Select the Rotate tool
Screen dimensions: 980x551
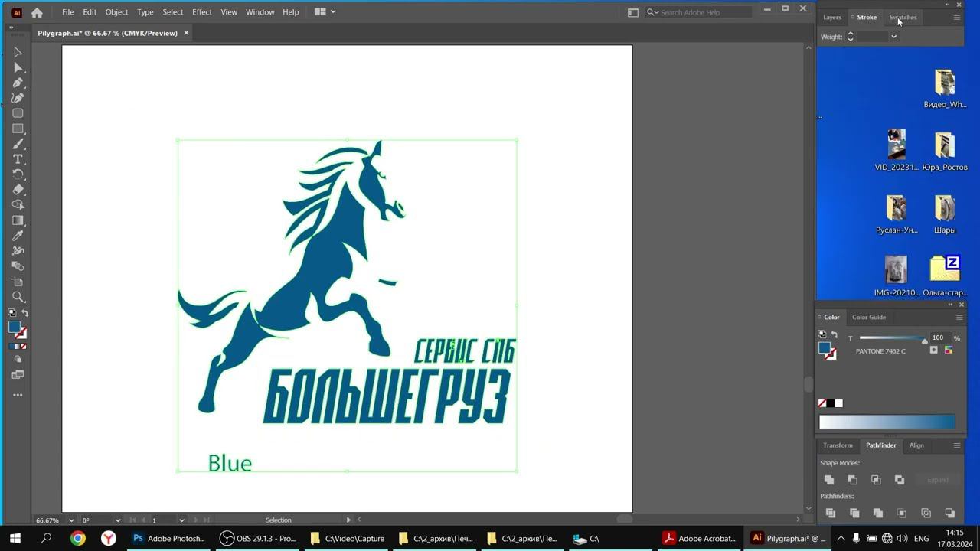tap(18, 174)
